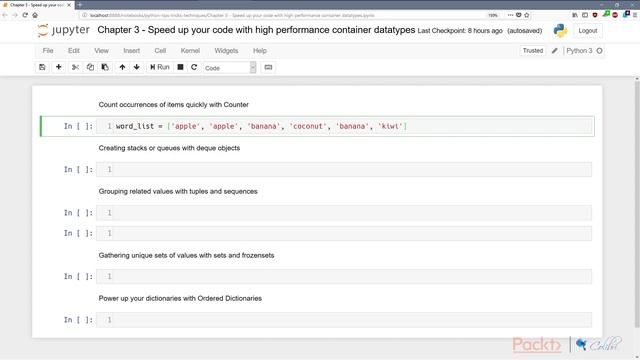This screenshot has width=640, height=360.
Task: Go to browser home page icon
Action: [x=35, y=15]
